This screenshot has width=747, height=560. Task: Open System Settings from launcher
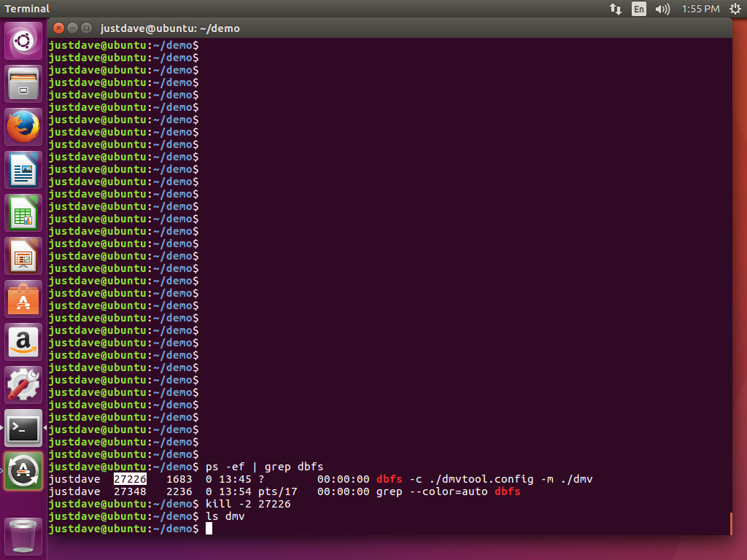coord(24,385)
